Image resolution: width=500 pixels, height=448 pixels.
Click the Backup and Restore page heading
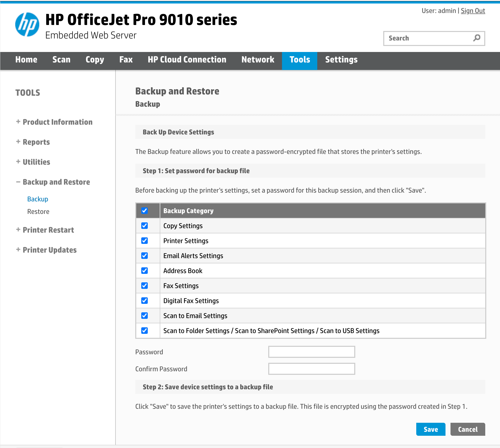click(x=177, y=91)
